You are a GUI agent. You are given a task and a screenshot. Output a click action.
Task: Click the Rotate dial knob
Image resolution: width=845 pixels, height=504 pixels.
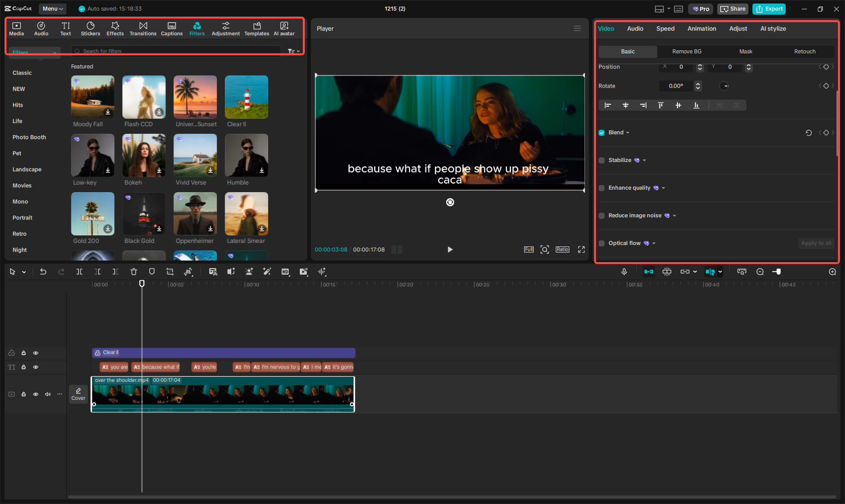pyautogui.click(x=724, y=86)
